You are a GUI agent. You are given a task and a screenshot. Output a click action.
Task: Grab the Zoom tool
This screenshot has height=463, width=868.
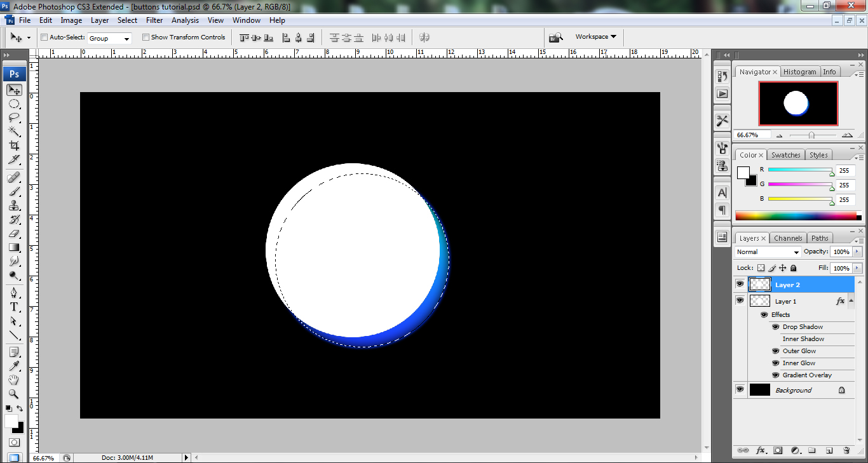pyautogui.click(x=14, y=394)
